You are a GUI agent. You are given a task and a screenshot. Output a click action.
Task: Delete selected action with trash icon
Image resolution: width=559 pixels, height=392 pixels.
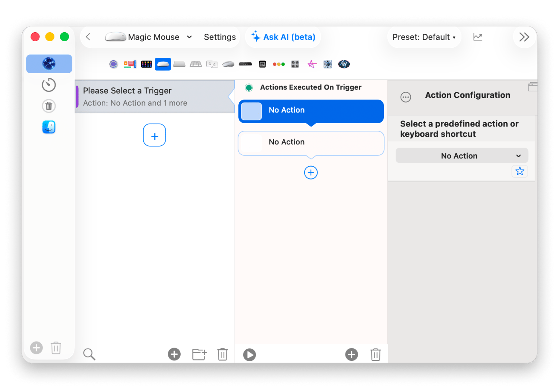point(376,354)
